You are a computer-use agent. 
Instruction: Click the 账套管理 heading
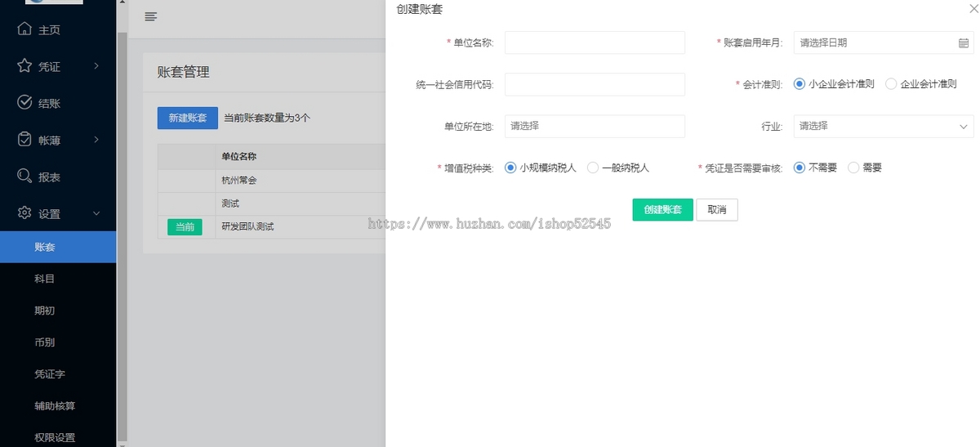(183, 72)
